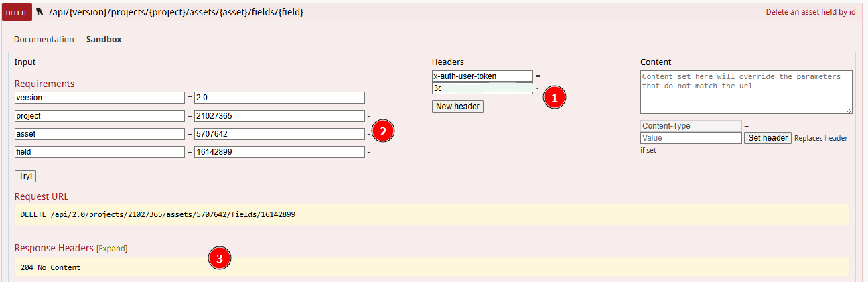The width and height of the screenshot is (868, 282).
Task: Click the Headers column label
Action: coord(448,62)
